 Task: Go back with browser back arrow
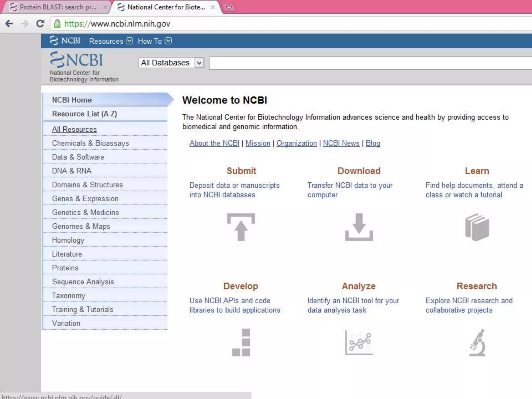tap(9, 24)
